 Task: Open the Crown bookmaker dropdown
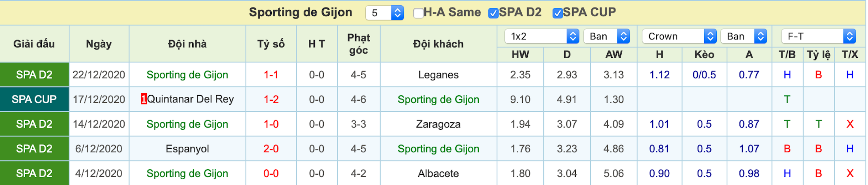click(679, 36)
